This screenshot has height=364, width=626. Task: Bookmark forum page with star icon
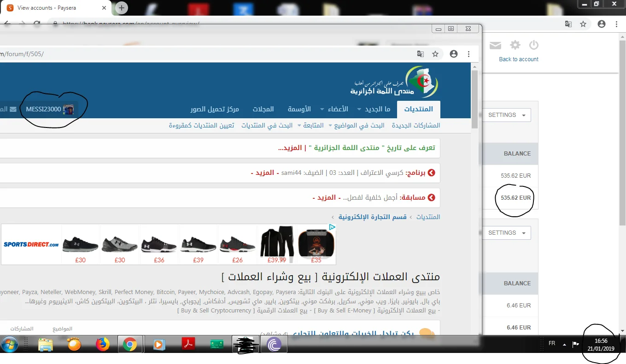click(x=435, y=54)
